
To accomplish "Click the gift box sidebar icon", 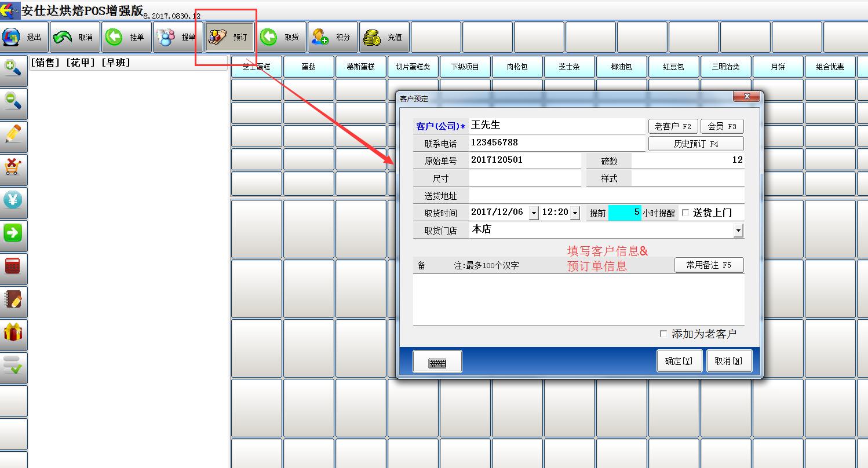I will 13,334.
